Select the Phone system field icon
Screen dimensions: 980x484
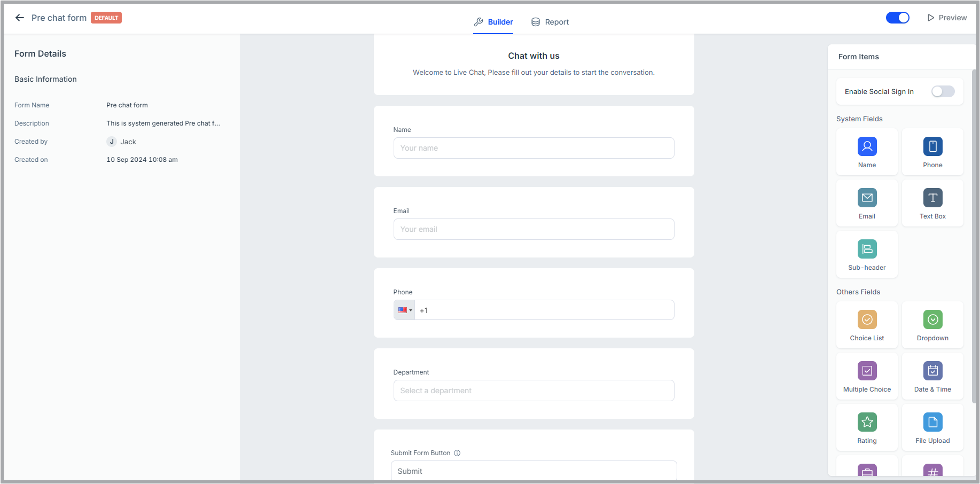tap(932, 151)
